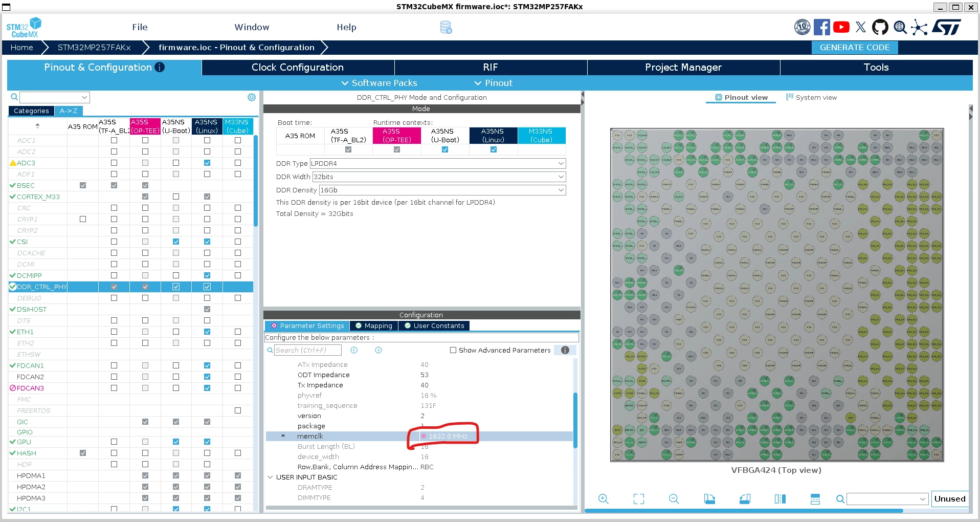Select the memclk 1632.0 MHz value

click(448, 437)
